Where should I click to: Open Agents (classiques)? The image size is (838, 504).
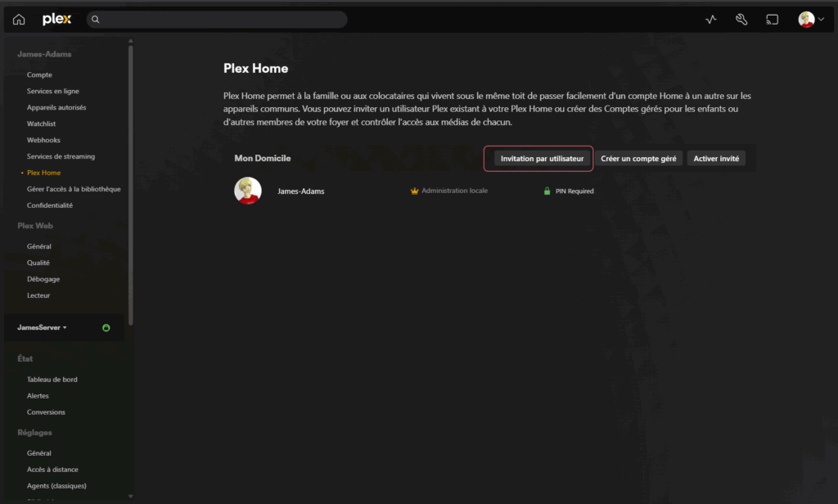[x=56, y=486]
